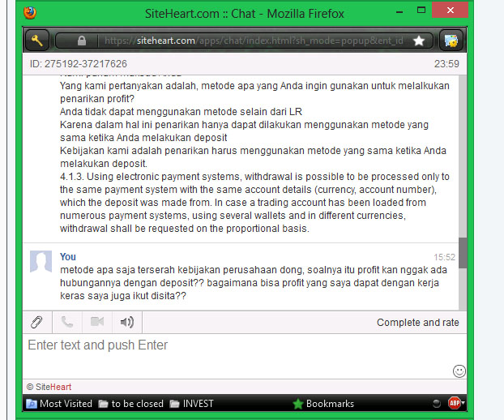This screenshot has height=420, width=504.
Task: Toggle chat sound with speaker icon
Action: (x=127, y=322)
